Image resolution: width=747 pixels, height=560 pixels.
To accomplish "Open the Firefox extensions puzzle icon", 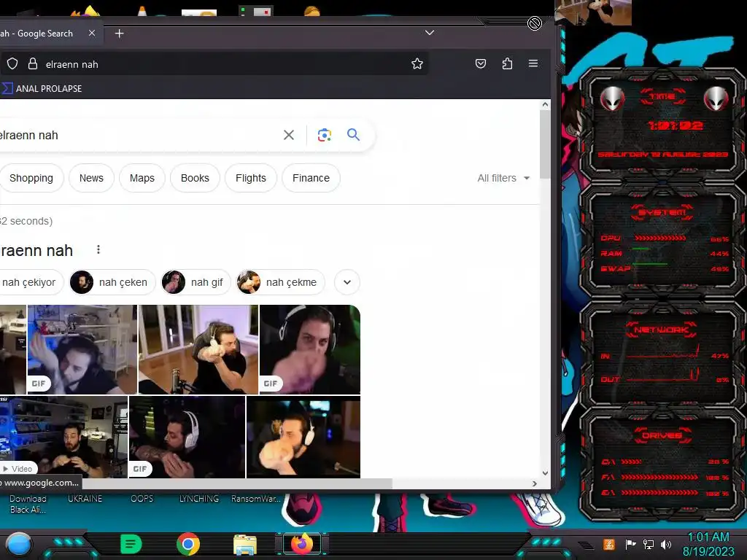I will click(508, 63).
